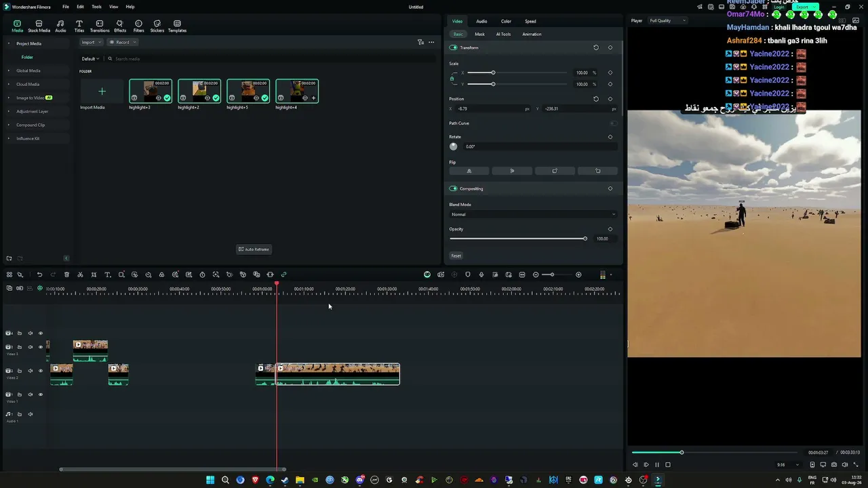Click the Reset button
The width and height of the screenshot is (868, 488).
[x=456, y=256]
